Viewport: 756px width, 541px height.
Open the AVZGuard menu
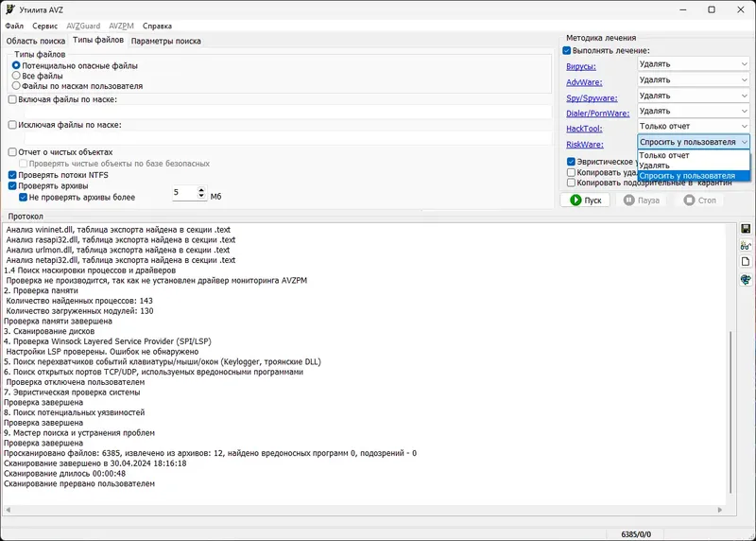83,26
